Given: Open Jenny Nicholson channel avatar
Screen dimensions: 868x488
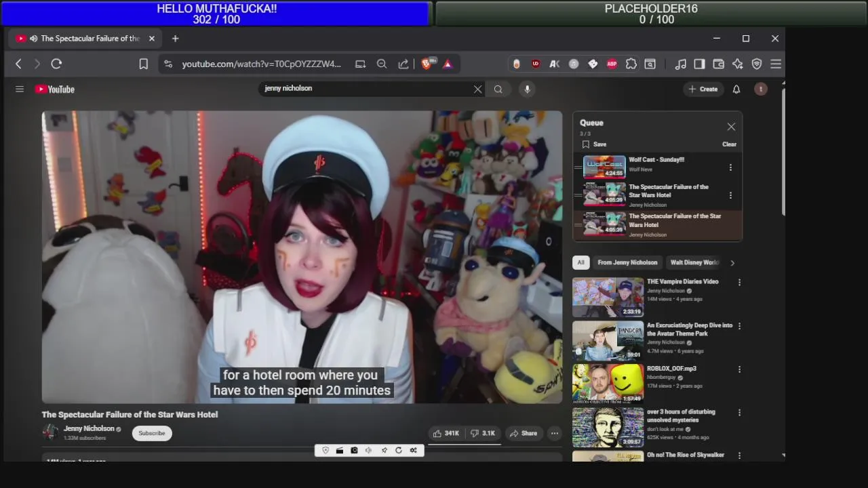Looking at the screenshot, I should [50, 432].
